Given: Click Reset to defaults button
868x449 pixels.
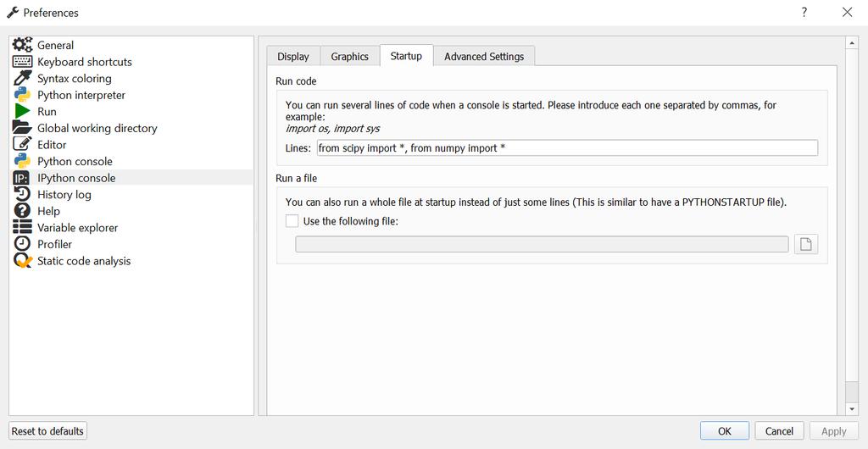Looking at the screenshot, I should [x=47, y=430].
